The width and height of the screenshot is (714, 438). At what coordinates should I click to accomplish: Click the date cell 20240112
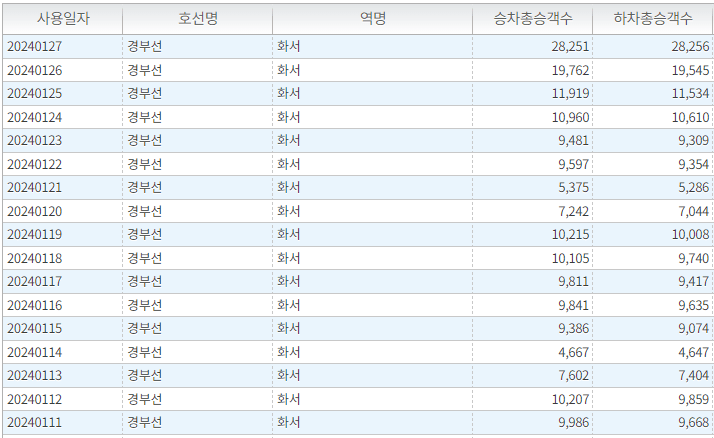(x=34, y=399)
